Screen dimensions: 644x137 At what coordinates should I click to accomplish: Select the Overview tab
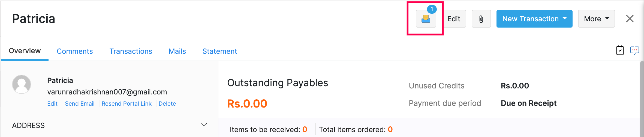tap(25, 51)
